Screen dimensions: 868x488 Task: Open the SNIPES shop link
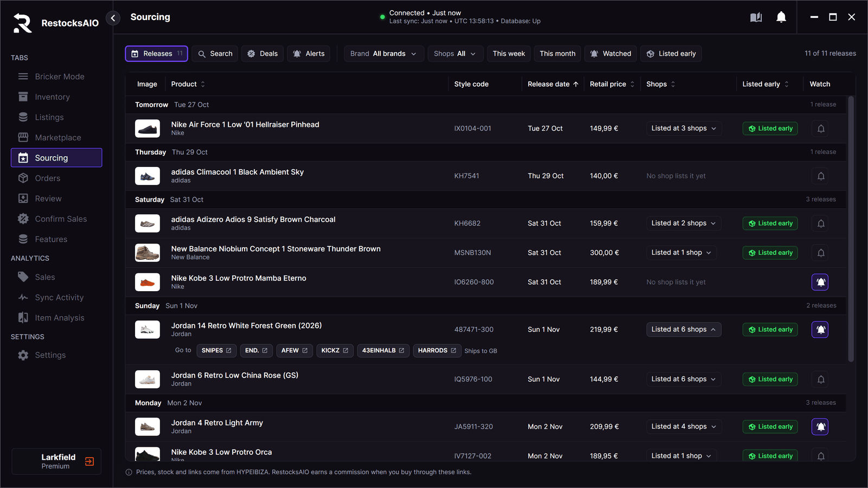click(216, 351)
